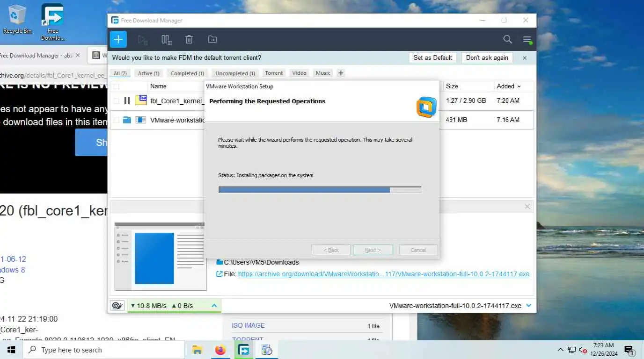The image size is (644, 359).
Task: Click the muted volume tray icon
Action: (x=583, y=350)
